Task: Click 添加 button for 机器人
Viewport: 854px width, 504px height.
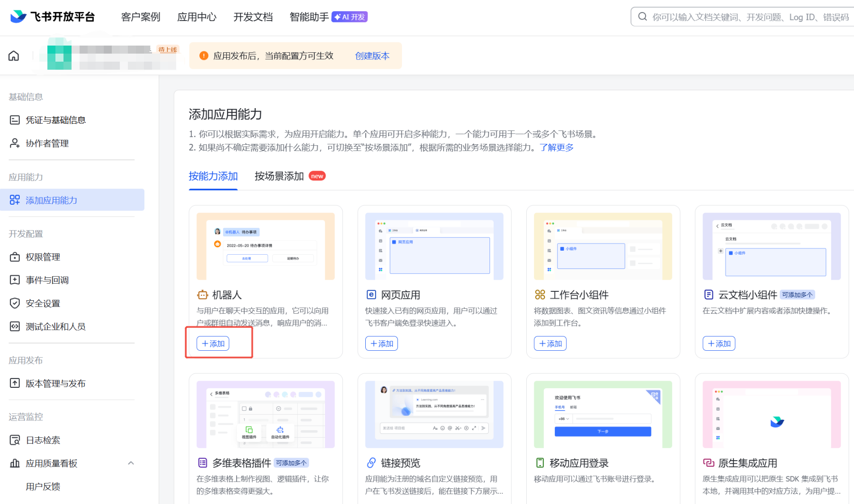Action: pyautogui.click(x=213, y=344)
